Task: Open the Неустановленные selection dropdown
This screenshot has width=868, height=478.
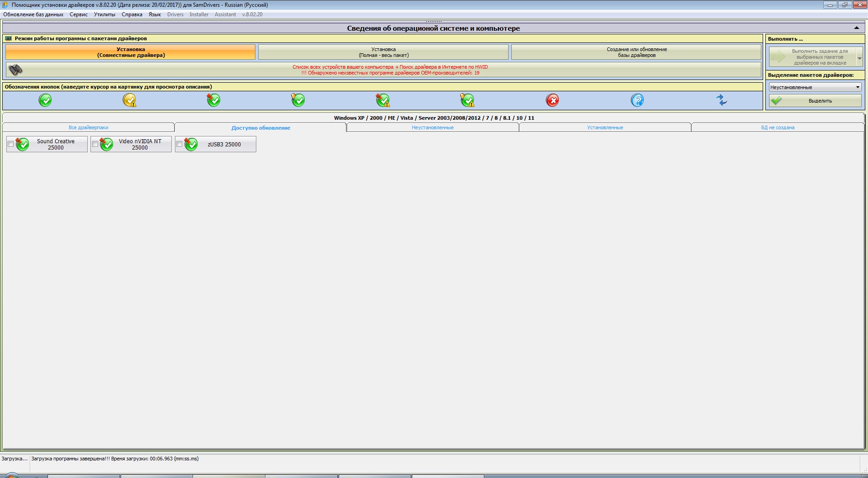Action: pos(815,87)
